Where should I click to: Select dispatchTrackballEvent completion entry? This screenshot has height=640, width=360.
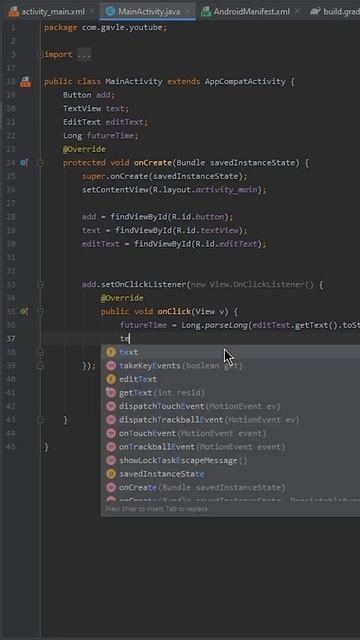tap(231, 420)
